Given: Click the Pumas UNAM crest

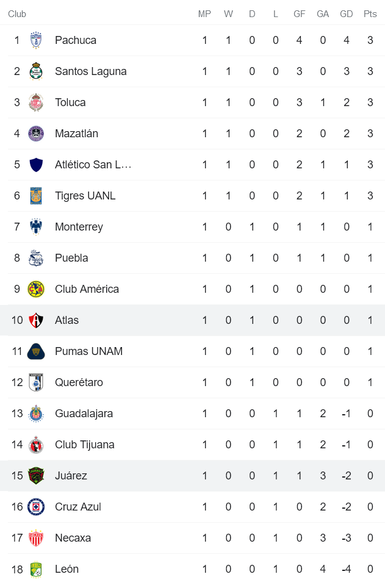Looking at the screenshot, I should pyautogui.click(x=37, y=351).
